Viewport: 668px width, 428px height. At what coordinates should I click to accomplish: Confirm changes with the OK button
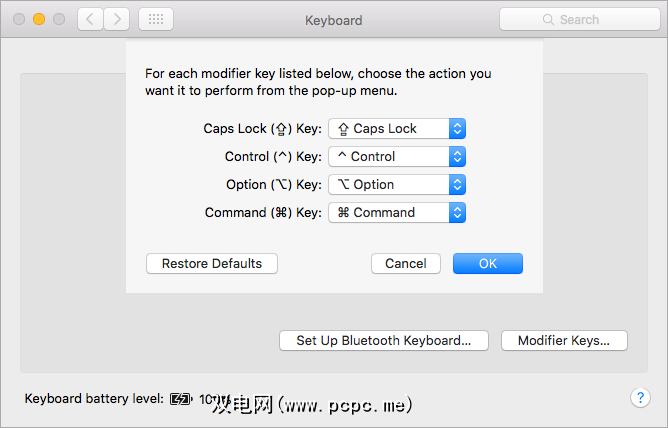coord(488,264)
